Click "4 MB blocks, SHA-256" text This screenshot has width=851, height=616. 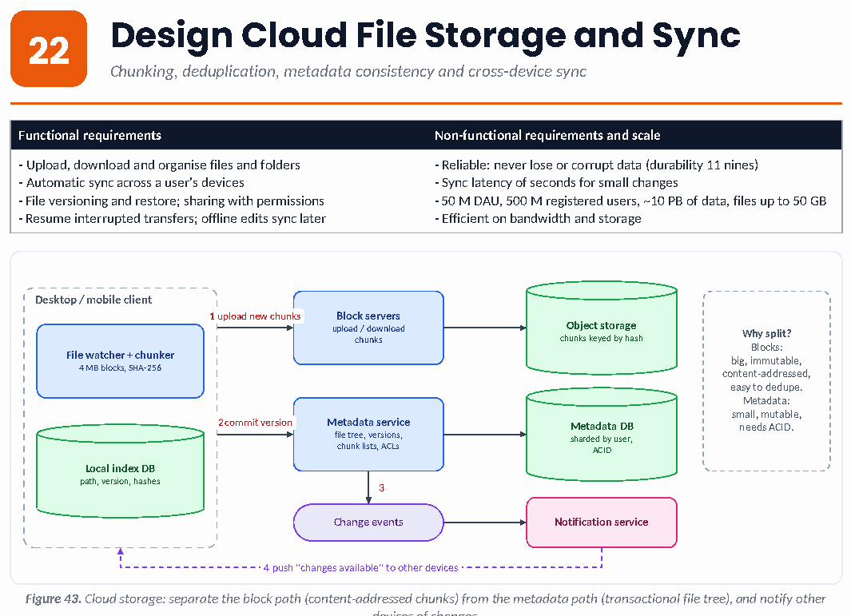pos(120,368)
